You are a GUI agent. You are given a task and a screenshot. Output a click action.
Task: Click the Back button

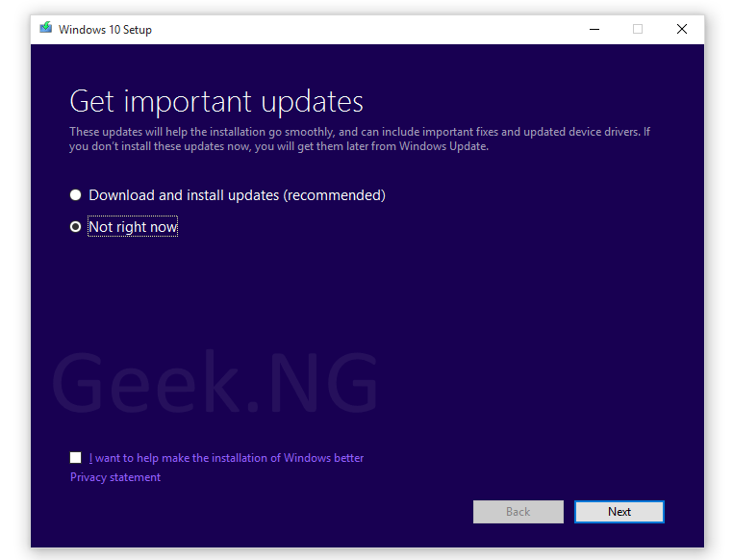tap(518, 512)
